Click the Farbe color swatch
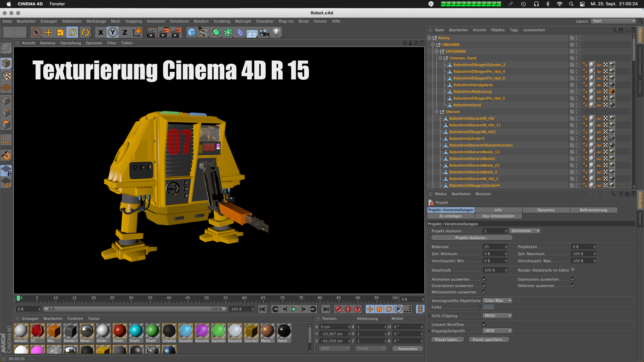Image resolution: width=644 pixels, height=362 pixels. click(488, 307)
